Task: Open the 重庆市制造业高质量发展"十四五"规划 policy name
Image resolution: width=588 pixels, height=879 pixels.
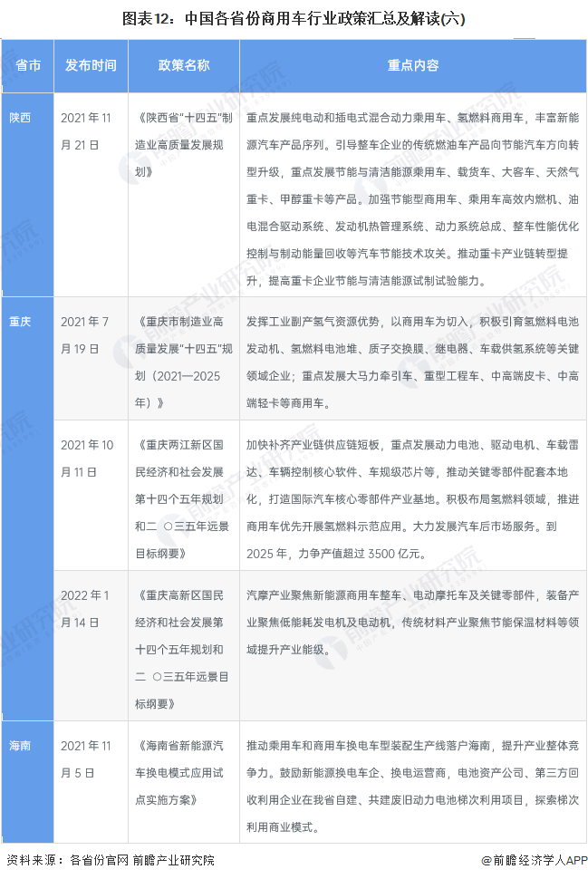Action: tap(184, 362)
